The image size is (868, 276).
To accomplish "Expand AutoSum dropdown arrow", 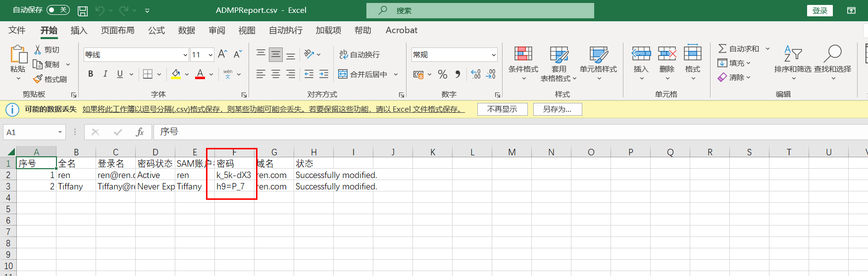I will click(x=767, y=48).
